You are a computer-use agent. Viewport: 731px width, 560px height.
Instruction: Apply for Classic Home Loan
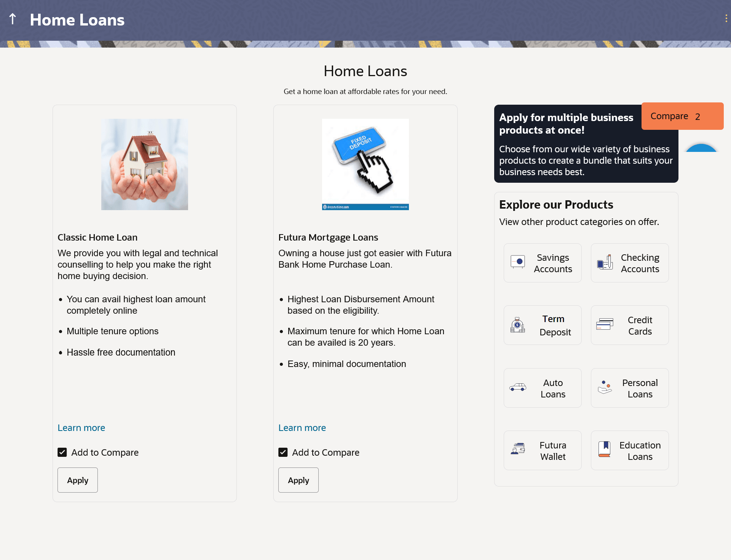pos(78,480)
